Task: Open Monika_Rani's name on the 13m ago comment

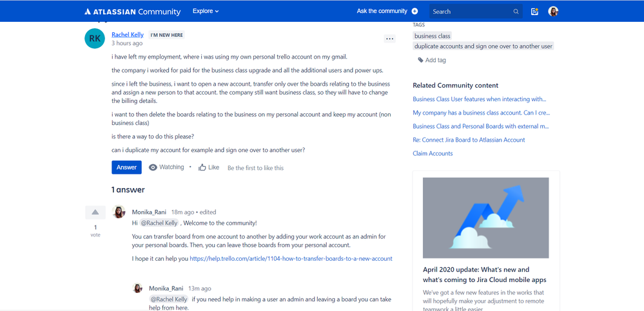Action: tap(167, 288)
